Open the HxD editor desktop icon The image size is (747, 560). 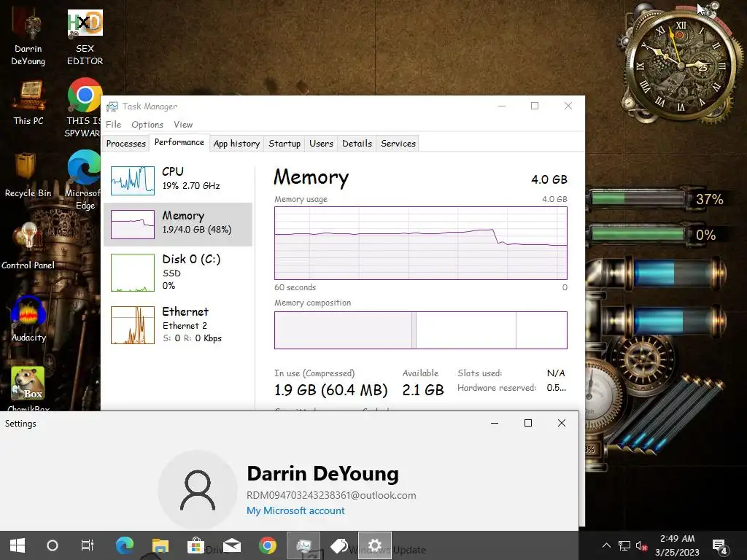tap(85, 38)
